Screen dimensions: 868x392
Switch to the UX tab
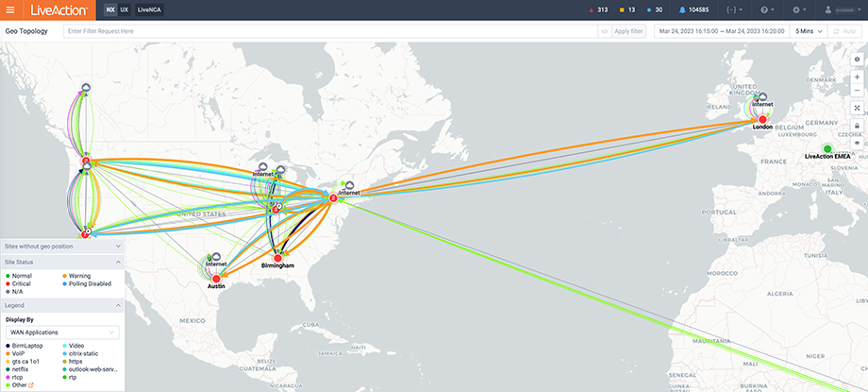(x=125, y=9)
